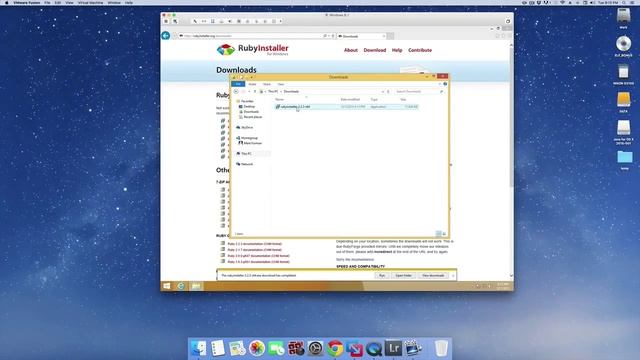The image size is (640, 360).
Task: Open Finder from the macOS Dock
Action: pyautogui.click(x=199, y=349)
